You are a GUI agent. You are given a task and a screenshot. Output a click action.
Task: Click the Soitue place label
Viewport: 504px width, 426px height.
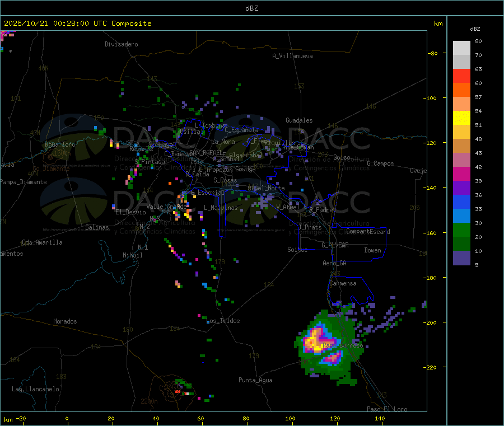coord(297,250)
